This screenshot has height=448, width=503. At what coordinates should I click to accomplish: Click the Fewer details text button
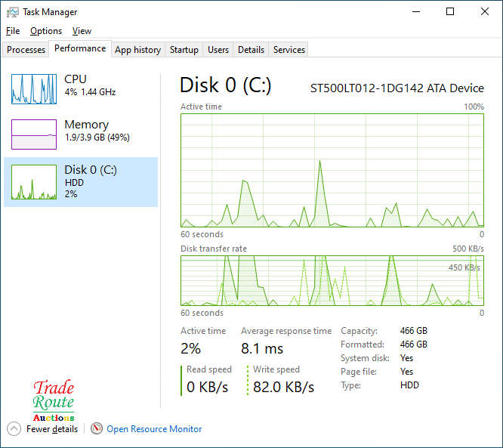pos(52,429)
